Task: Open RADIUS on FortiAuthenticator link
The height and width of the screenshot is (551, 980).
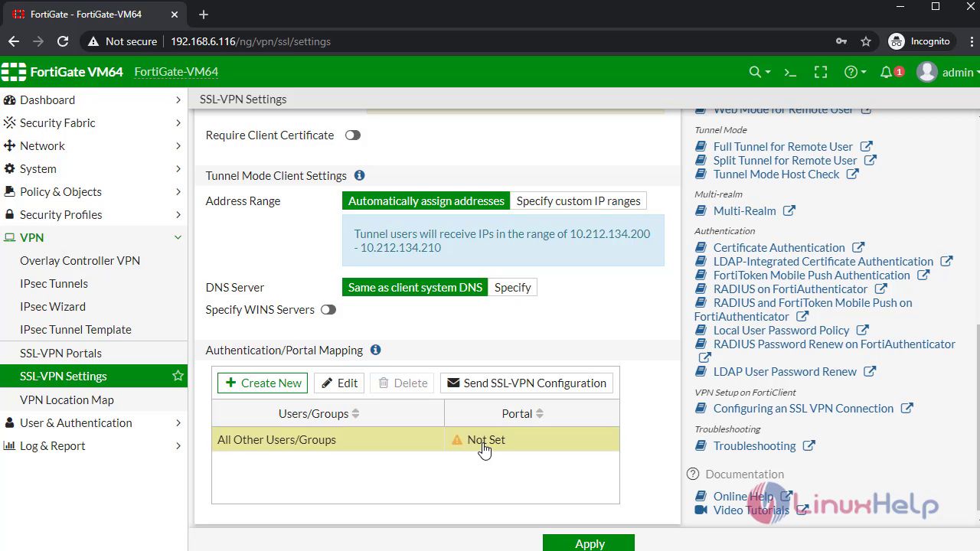Action: point(790,289)
